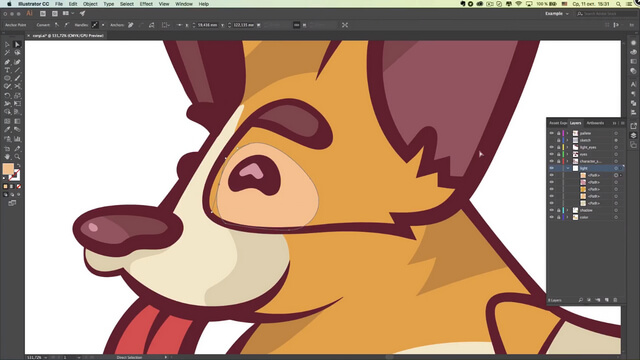Toggle lock on the light_eyes layer
The width and height of the screenshot is (640, 360).
coord(558,147)
